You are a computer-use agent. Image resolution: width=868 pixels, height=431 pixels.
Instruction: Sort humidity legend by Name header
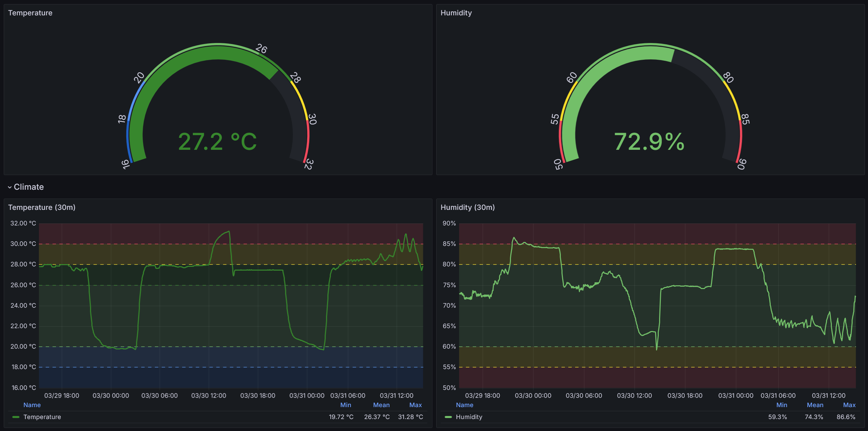click(x=465, y=405)
